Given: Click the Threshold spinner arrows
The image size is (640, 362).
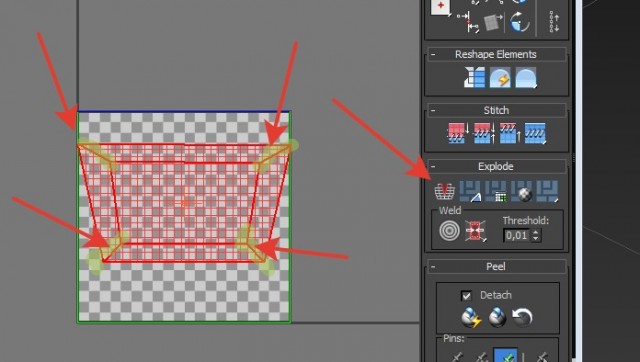Looking at the screenshot, I should coord(536,235).
